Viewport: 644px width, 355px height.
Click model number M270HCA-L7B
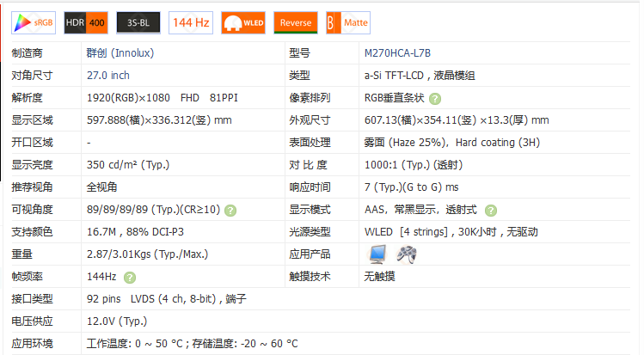(x=397, y=53)
